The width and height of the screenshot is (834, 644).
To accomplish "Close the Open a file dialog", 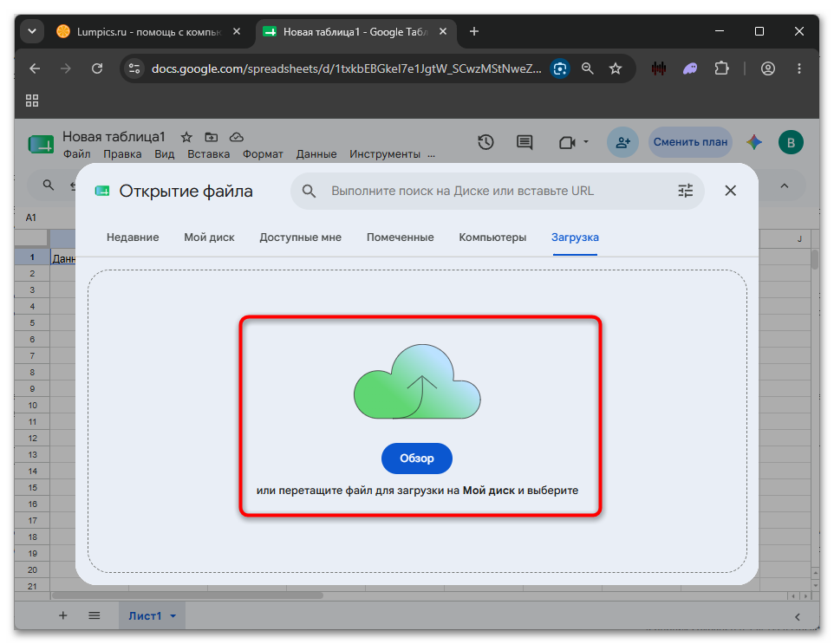I will pyautogui.click(x=730, y=191).
